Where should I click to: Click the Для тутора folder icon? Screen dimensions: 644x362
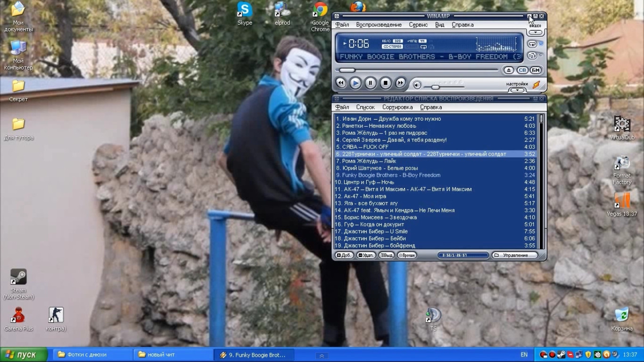tap(18, 129)
